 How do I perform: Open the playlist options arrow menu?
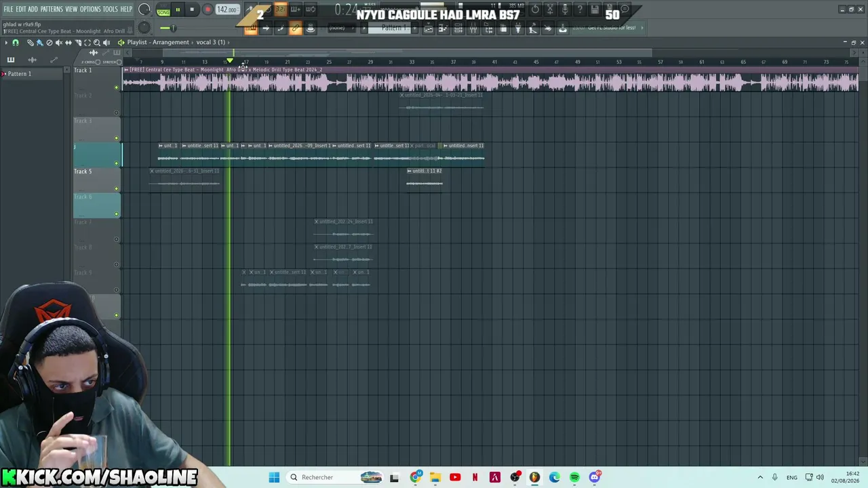pyautogui.click(x=6, y=42)
